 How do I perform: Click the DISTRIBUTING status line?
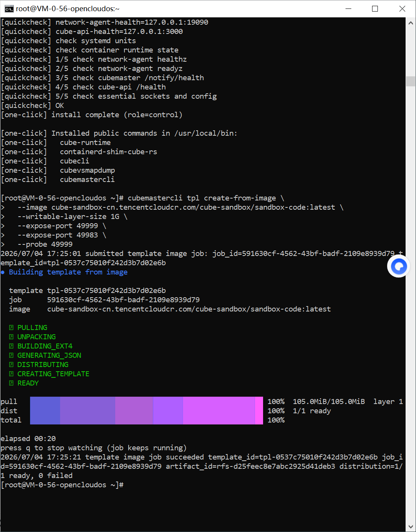click(x=39, y=364)
